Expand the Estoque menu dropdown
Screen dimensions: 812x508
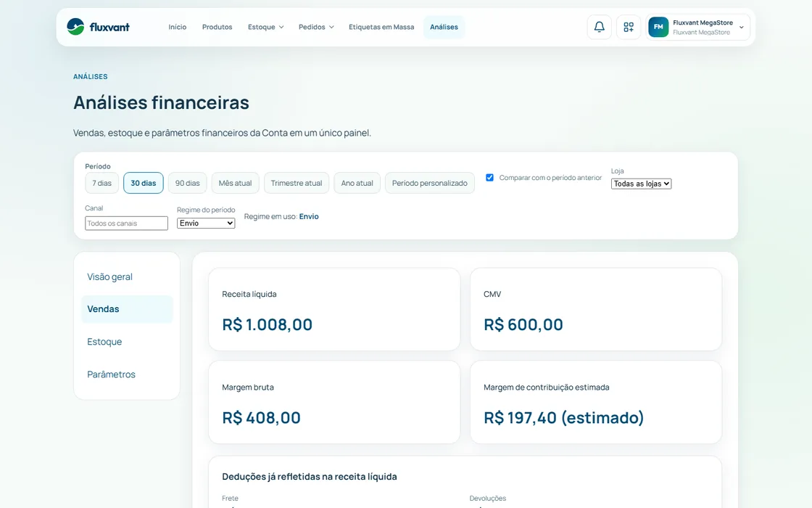(265, 27)
